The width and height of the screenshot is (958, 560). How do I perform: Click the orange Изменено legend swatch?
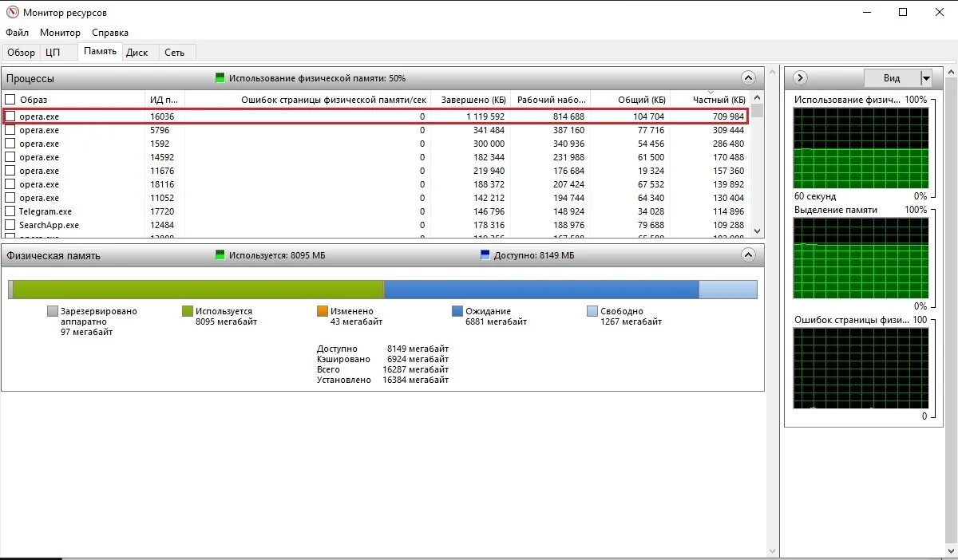tap(323, 311)
